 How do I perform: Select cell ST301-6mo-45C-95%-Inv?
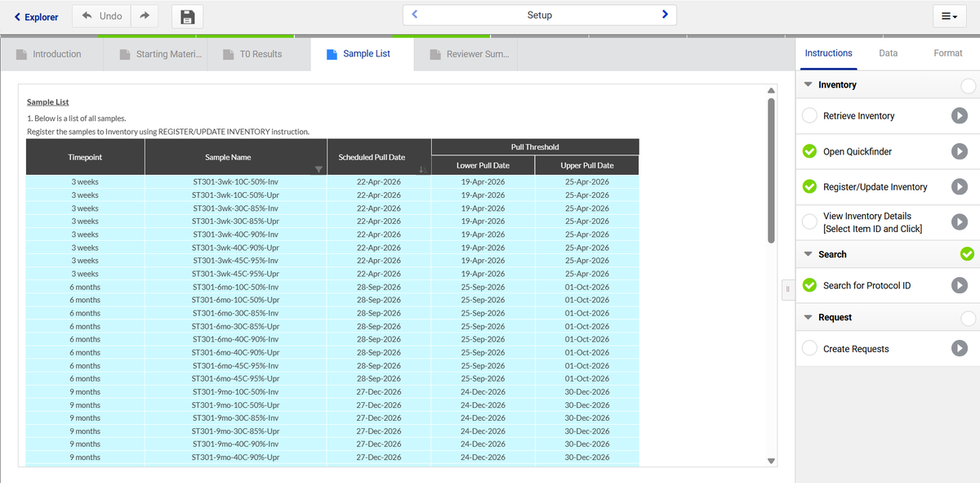coord(235,365)
